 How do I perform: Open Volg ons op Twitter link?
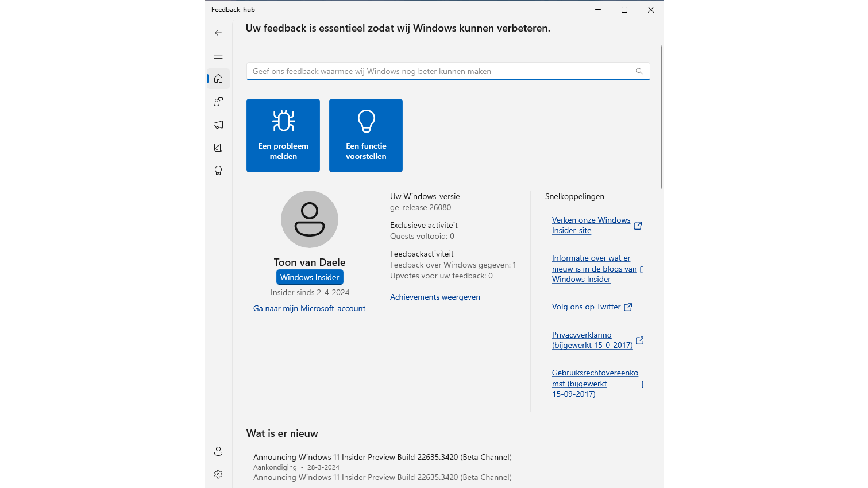click(586, 307)
